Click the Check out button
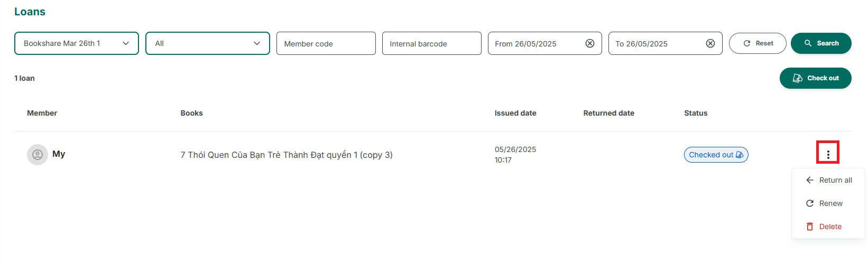 click(x=815, y=78)
